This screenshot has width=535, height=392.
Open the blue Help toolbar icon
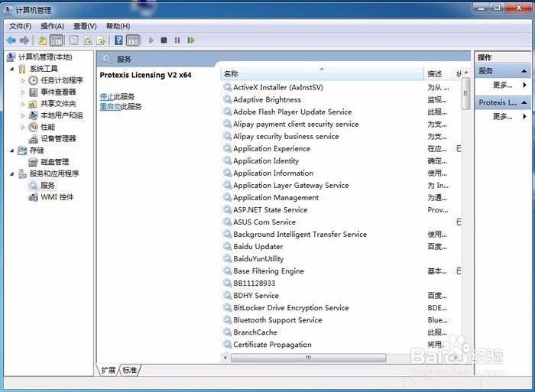(x=118, y=40)
